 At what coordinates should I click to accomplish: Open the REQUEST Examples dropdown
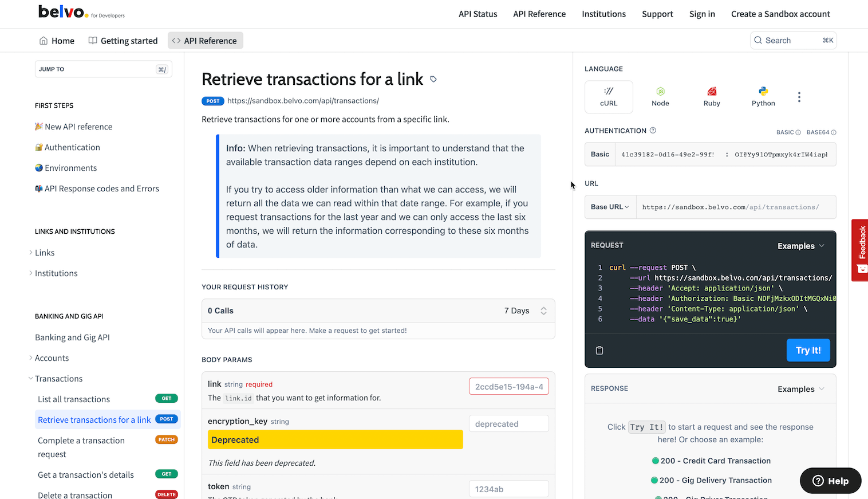801,246
